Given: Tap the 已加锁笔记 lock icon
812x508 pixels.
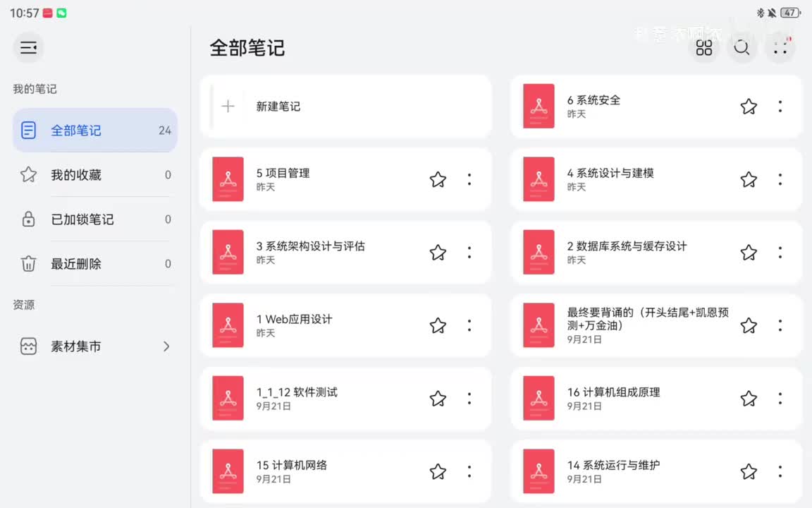Looking at the screenshot, I should click(28, 219).
